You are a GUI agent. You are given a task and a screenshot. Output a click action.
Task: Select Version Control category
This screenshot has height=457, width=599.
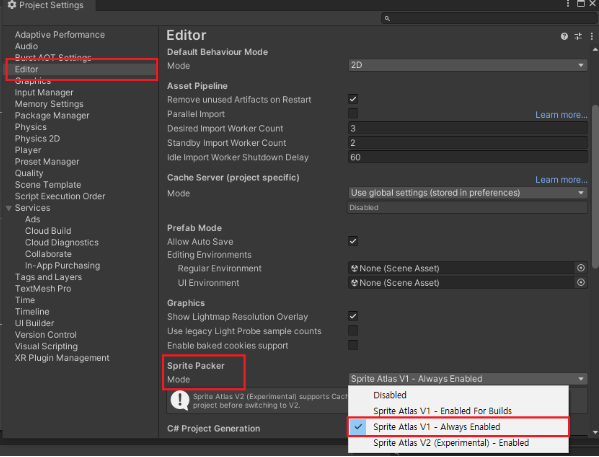pyautogui.click(x=45, y=335)
